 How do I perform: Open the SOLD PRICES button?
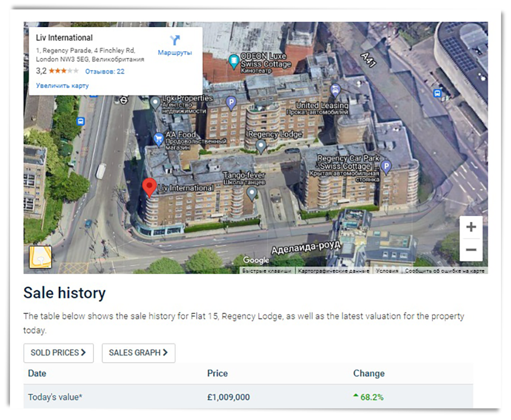click(58, 353)
